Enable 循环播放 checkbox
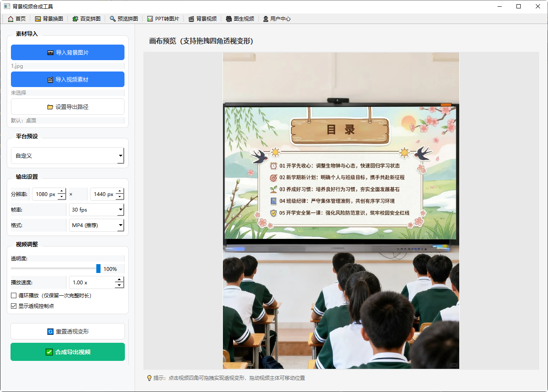 coord(14,296)
